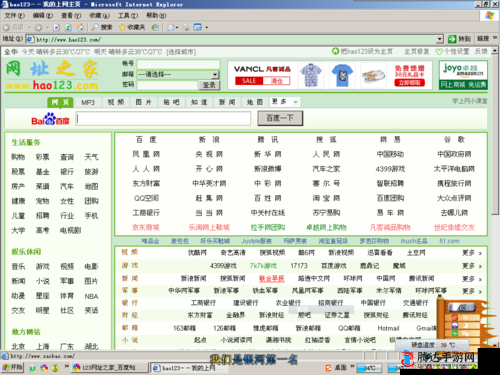Click the 把hao123设为主页 green icon
500x375 pixels.
335,51
